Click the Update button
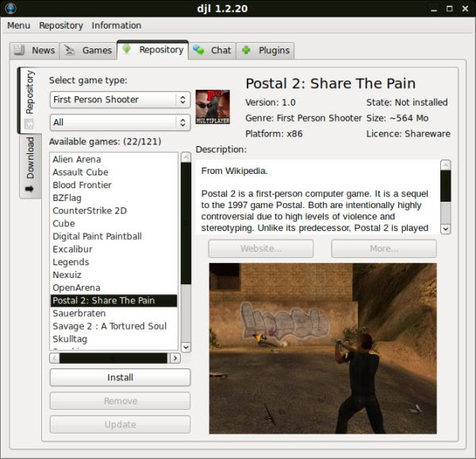 (121, 424)
